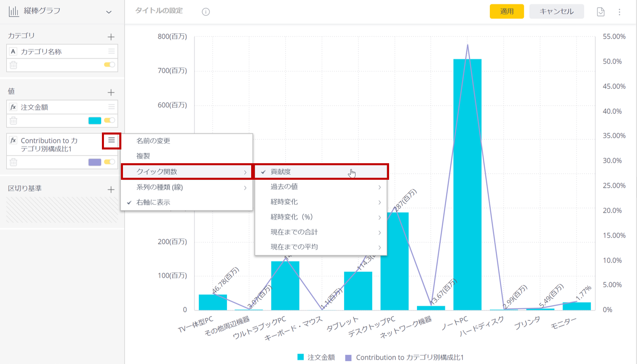Expand 現在までの合計 submenu

click(321, 232)
